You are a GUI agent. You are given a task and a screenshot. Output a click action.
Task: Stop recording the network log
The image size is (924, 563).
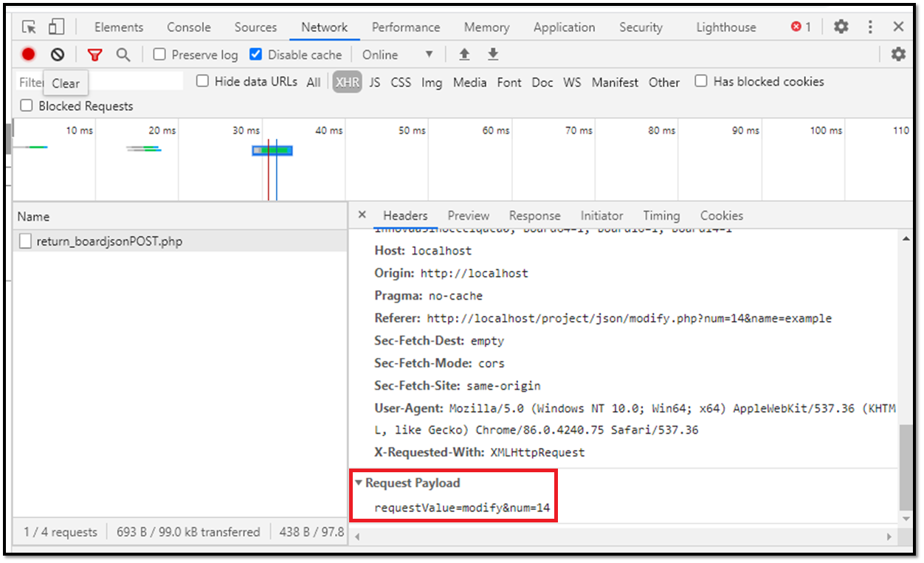[28, 55]
